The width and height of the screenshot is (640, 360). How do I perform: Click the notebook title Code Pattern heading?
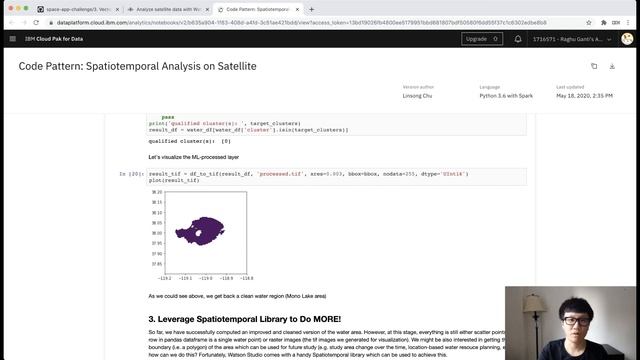point(138,66)
